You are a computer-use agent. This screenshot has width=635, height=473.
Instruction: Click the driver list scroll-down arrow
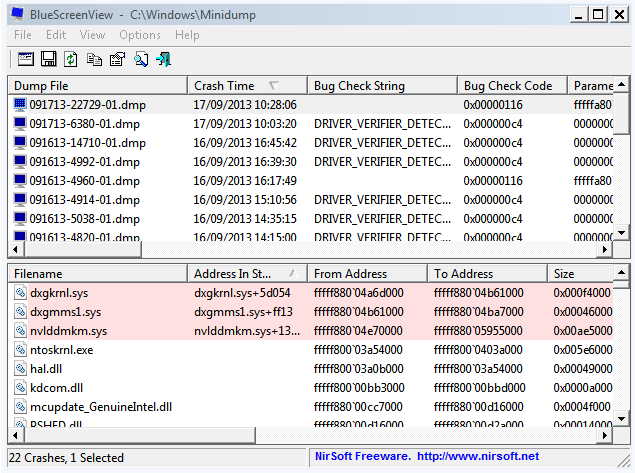click(622, 418)
